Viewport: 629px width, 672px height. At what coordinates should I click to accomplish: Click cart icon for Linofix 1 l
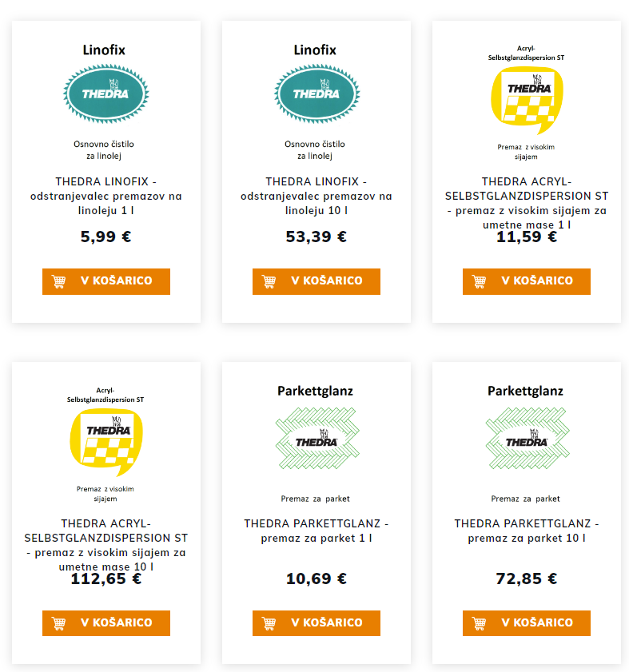click(x=58, y=281)
